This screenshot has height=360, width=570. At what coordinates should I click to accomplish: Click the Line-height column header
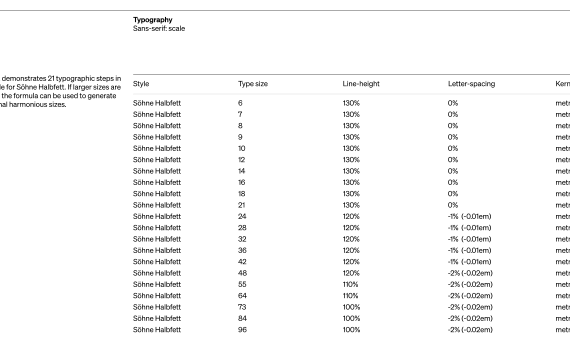[x=361, y=84]
